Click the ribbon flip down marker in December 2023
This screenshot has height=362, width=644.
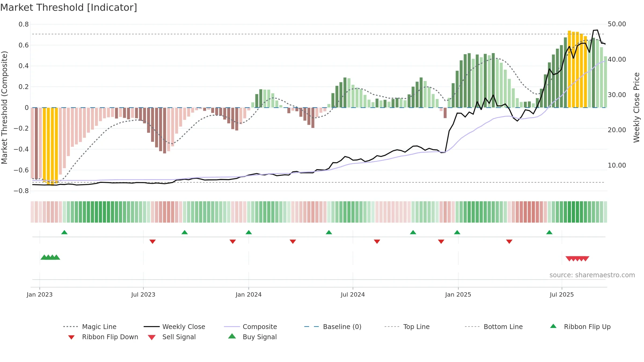233,242
